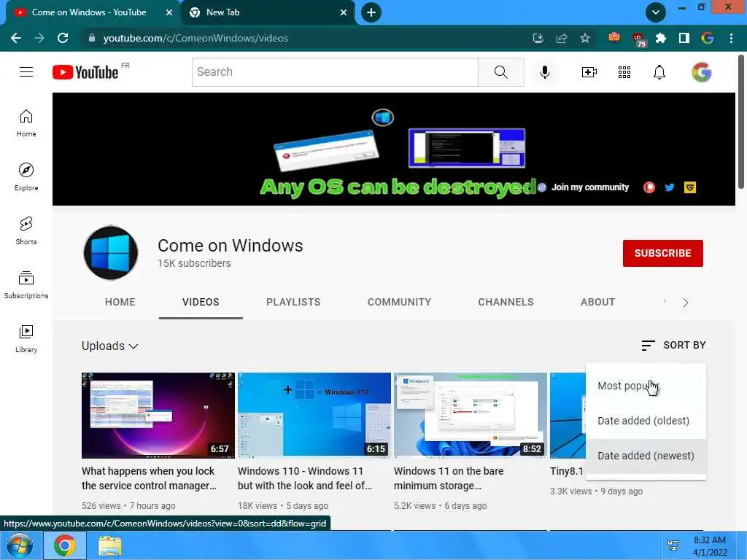
Task: Select Most popular sort option
Action: [646, 386]
